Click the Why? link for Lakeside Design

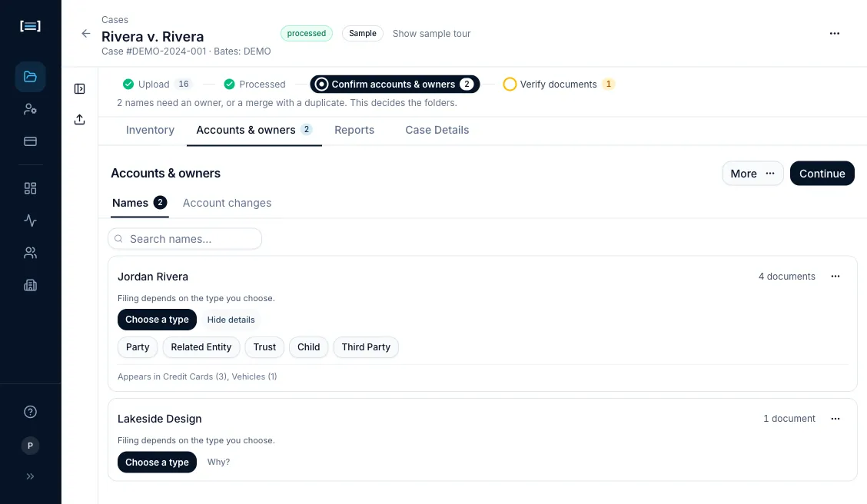tap(218, 462)
